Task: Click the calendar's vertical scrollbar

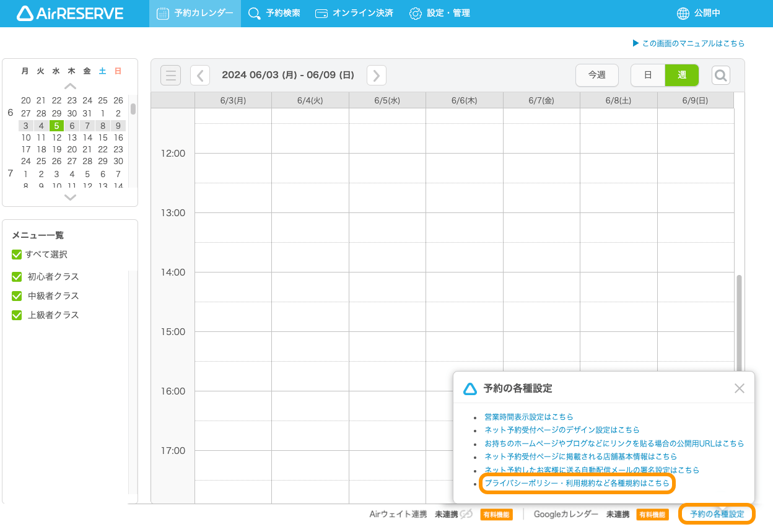Action: 738,322
